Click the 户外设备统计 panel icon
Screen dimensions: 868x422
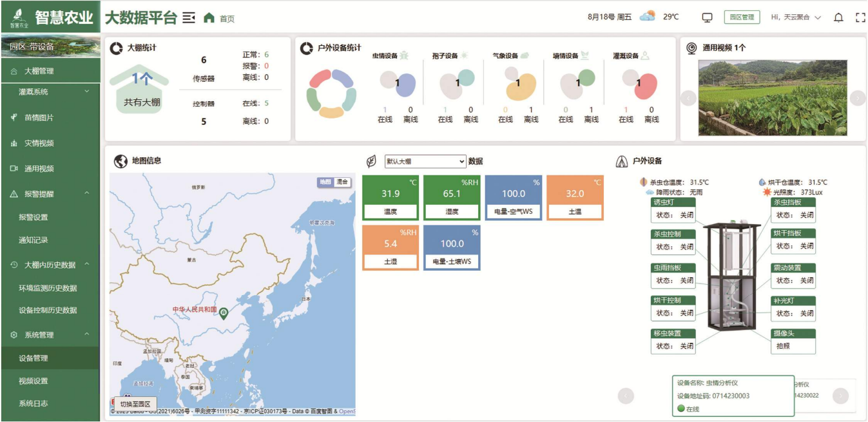(307, 48)
